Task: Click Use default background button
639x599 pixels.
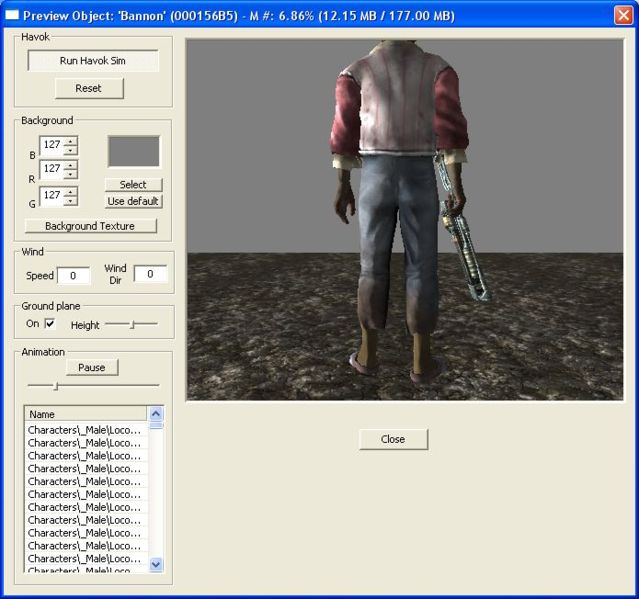Action: pos(133,201)
